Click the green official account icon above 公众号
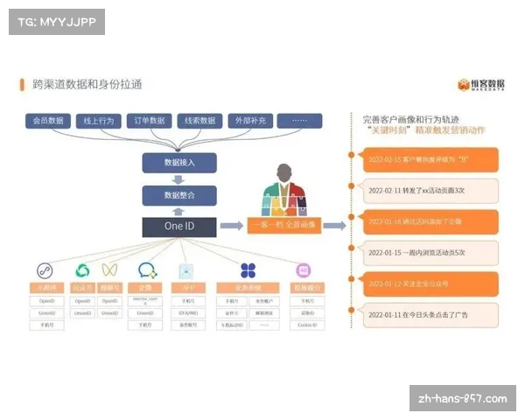The image size is (525, 420). 82,270
